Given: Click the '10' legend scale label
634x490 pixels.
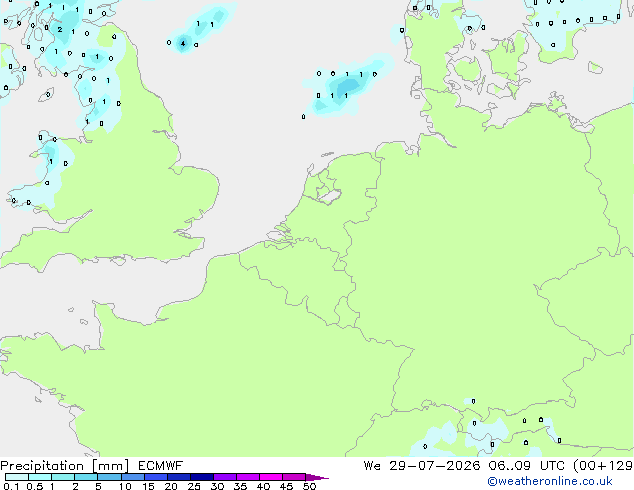Looking at the screenshot, I should click(x=125, y=486).
